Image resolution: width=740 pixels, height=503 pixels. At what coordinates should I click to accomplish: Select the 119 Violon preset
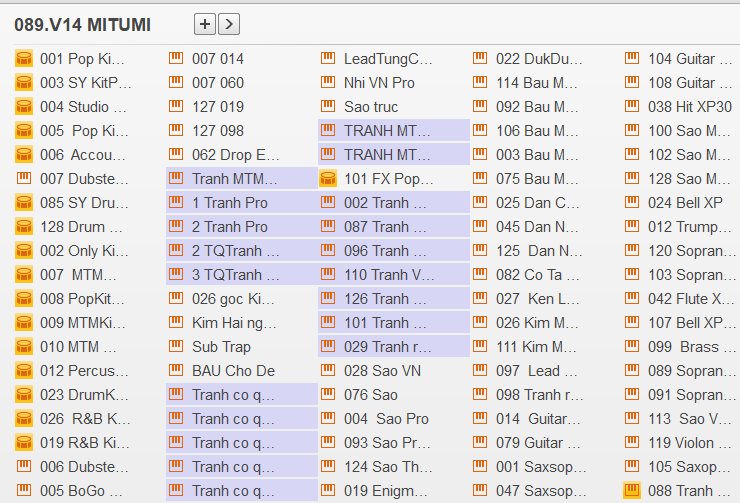(x=689, y=443)
